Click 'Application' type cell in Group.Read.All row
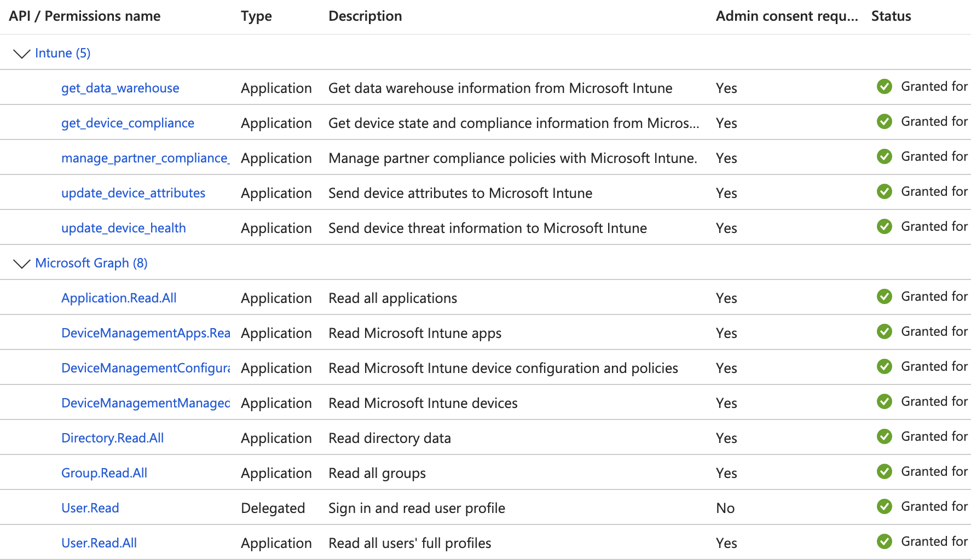 (276, 473)
